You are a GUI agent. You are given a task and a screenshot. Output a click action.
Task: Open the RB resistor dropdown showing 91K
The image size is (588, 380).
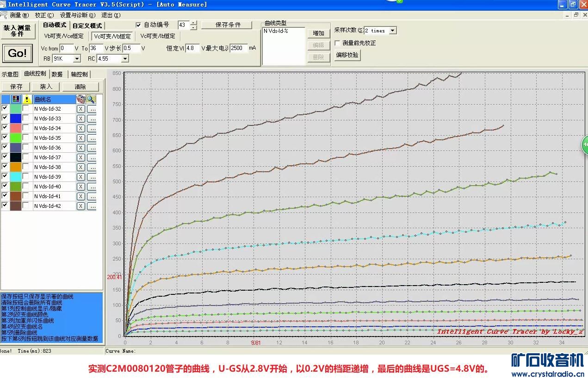(x=77, y=59)
